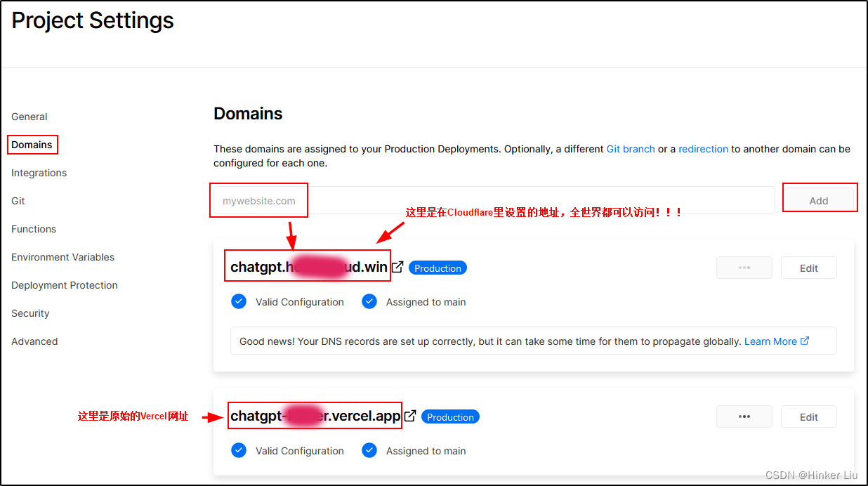Click the Add domain button

click(x=819, y=200)
